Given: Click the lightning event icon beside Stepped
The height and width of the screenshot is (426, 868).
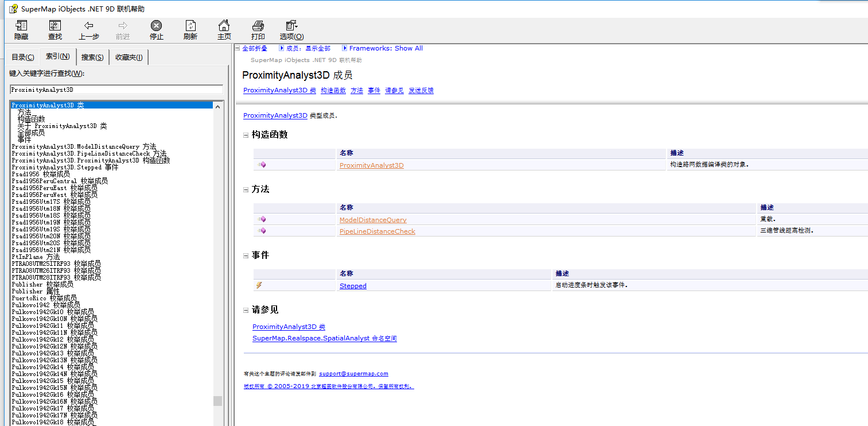Looking at the screenshot, I should [x=259, y=285].
